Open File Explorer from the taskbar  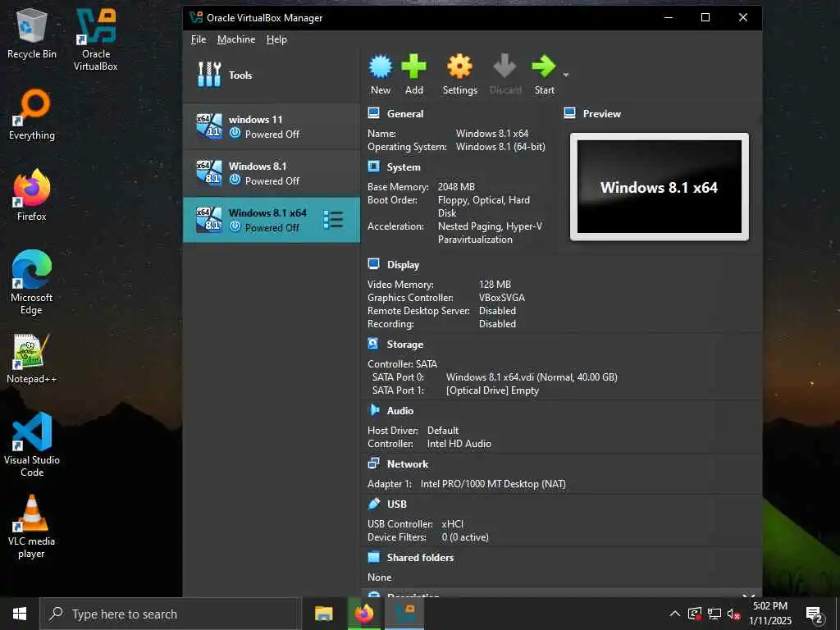click(x=323, y=614)
